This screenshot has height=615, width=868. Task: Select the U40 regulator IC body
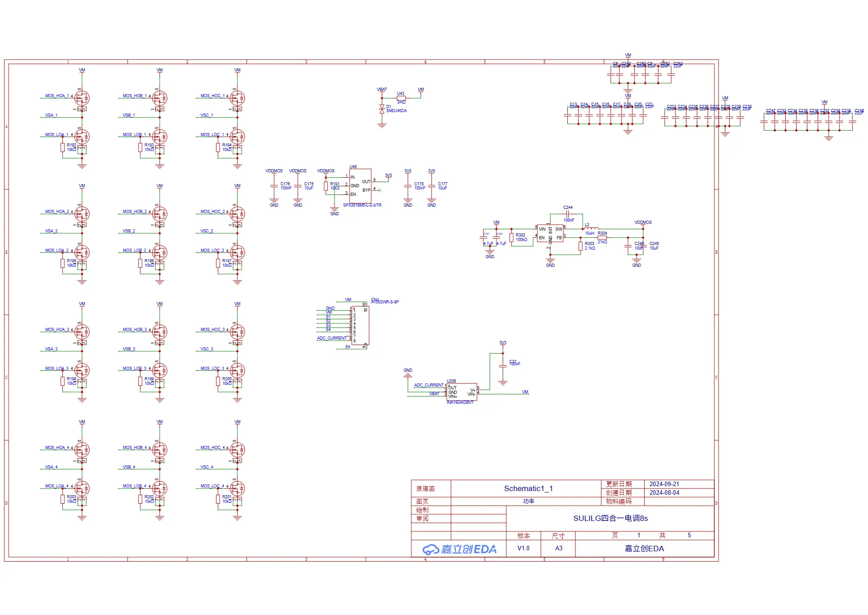(x=360, y=186)
